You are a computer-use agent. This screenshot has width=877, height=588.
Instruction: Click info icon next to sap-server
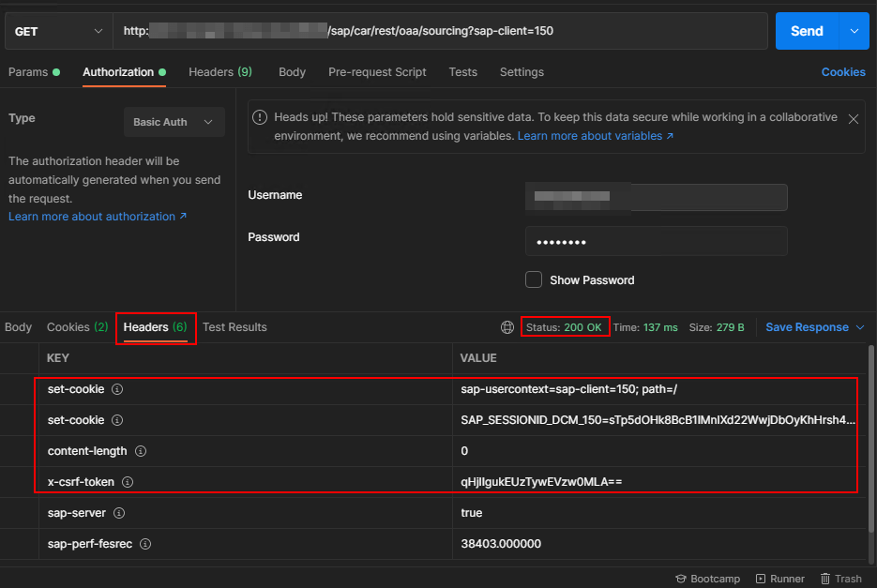(x=119, y=513)
